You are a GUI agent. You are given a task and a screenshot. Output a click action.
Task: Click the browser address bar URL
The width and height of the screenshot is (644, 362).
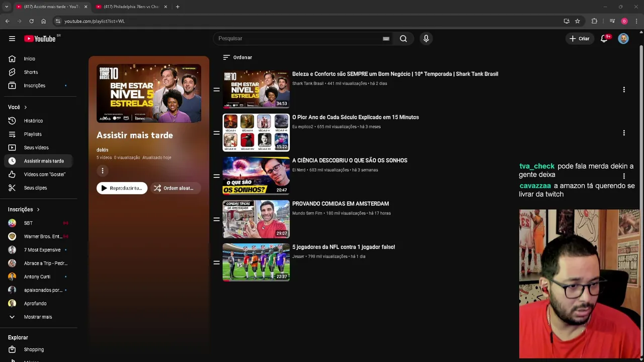[95, 21]
